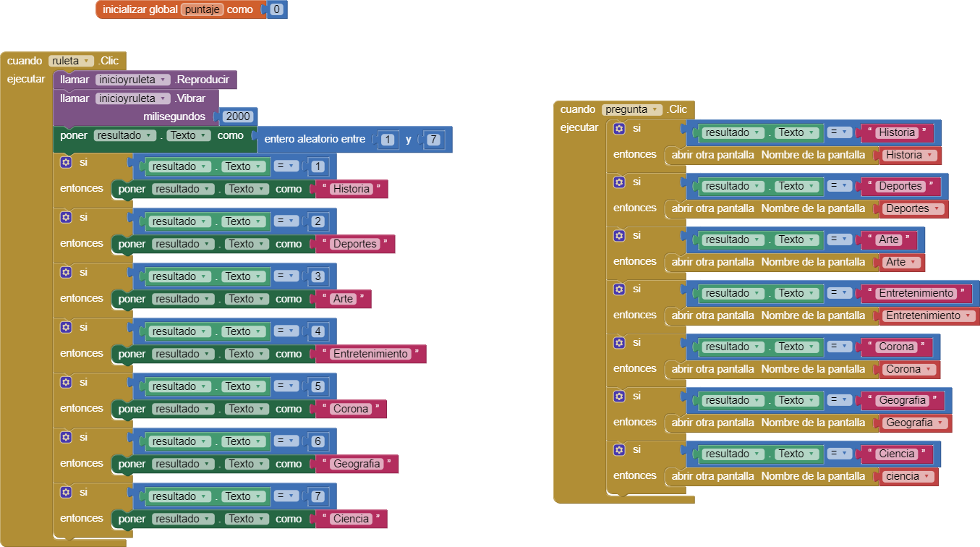980x547 pixels.
Task: Edit random integer upper bound 7
Action: coord(433,139)
